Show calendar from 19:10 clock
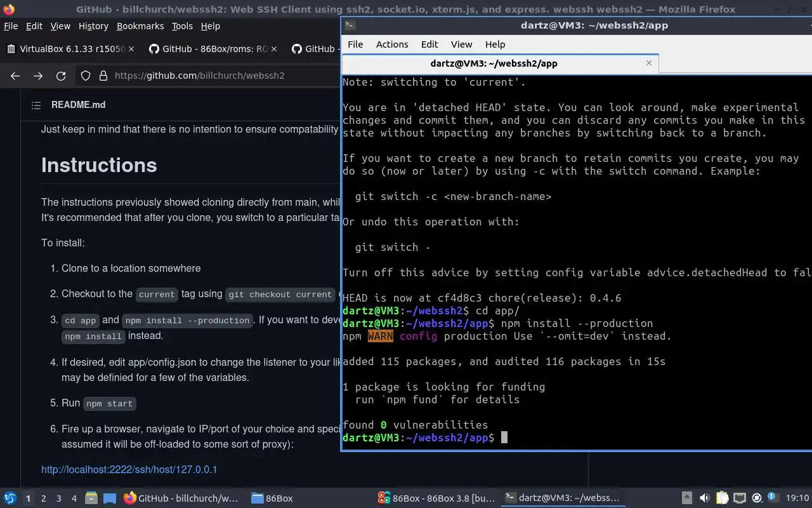Screen dimensions: 812x508 pyautogui.click(x=797, y=498)
